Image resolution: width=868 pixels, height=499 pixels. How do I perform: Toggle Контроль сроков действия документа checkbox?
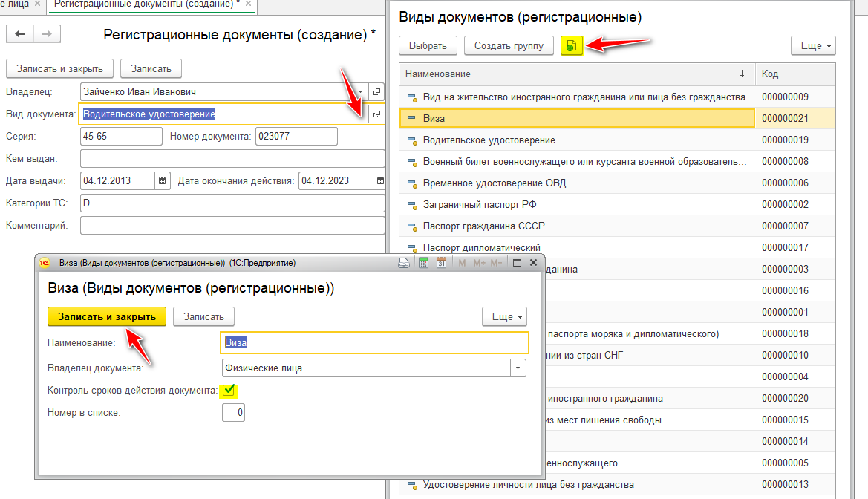tap(229, 390)
